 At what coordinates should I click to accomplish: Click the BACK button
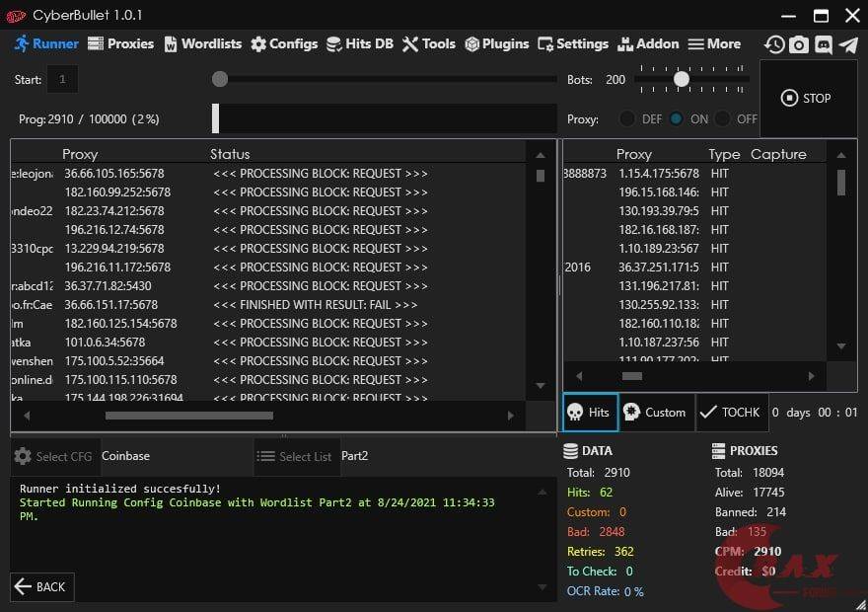pos(41,586)
